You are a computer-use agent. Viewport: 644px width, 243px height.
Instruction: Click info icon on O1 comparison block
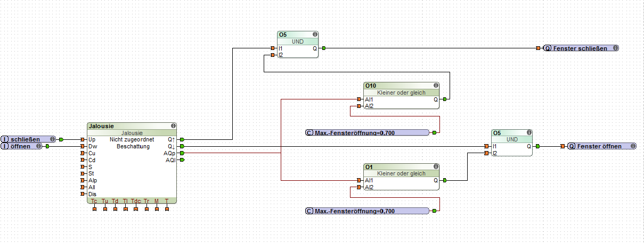click(436, 166)
